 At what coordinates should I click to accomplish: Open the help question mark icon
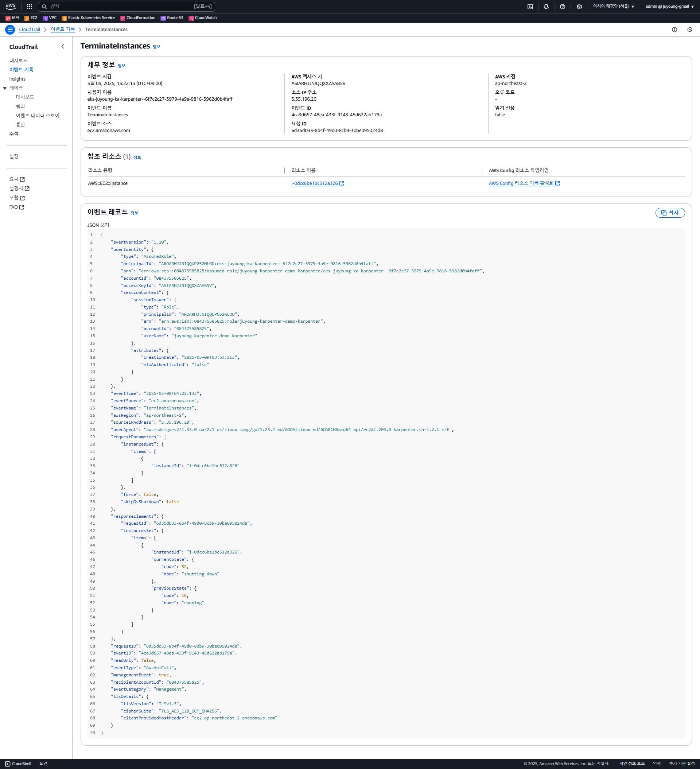click(x=562, y=7)
